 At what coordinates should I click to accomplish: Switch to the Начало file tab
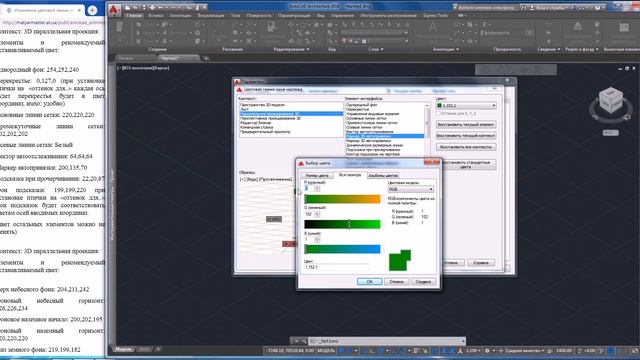(126, 58)
